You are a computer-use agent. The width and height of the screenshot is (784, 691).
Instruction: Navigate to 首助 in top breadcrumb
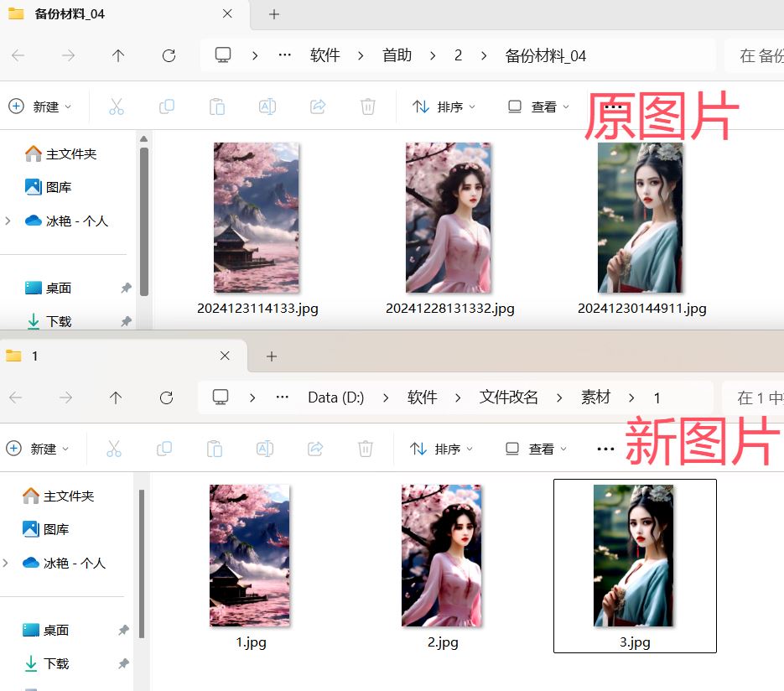tap(397, 55)
